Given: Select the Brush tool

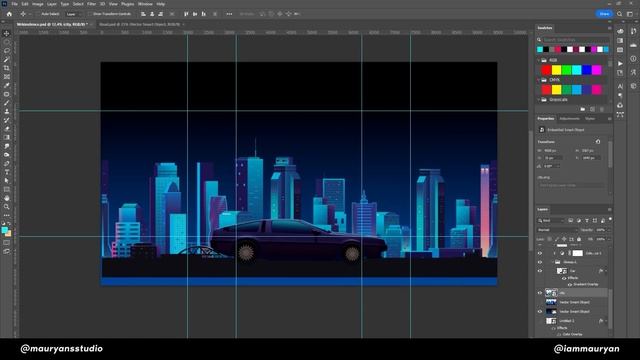Looking at the screenshot, I should 7,103.
